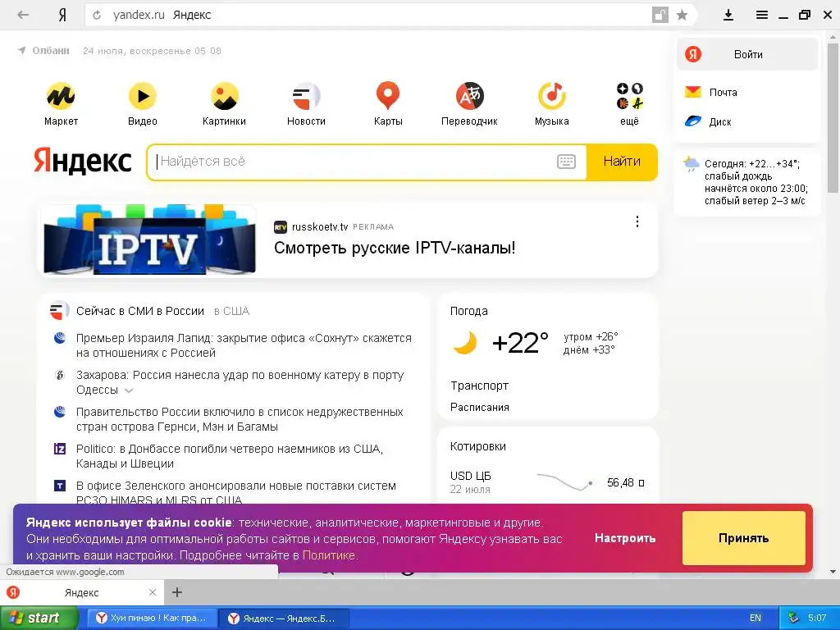Image resolution: width=840 pixels, height=630 pixels.
Task: Bookmark the page with the star icon
Action: pos(682,15)
